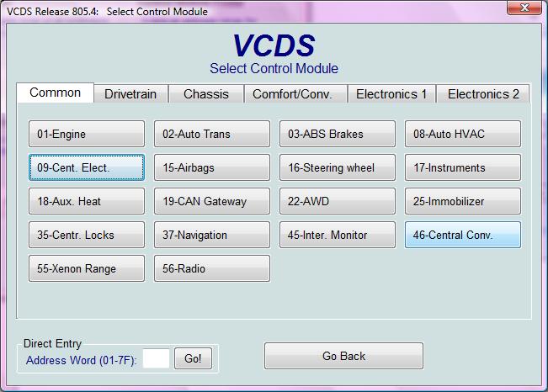Go to the Comfort/Conv. tab

[x=295, y=93]
